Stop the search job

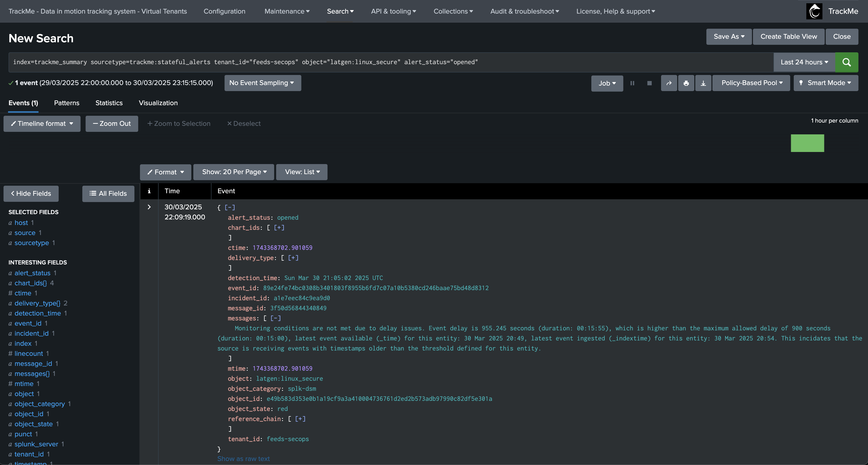(649, 83)
